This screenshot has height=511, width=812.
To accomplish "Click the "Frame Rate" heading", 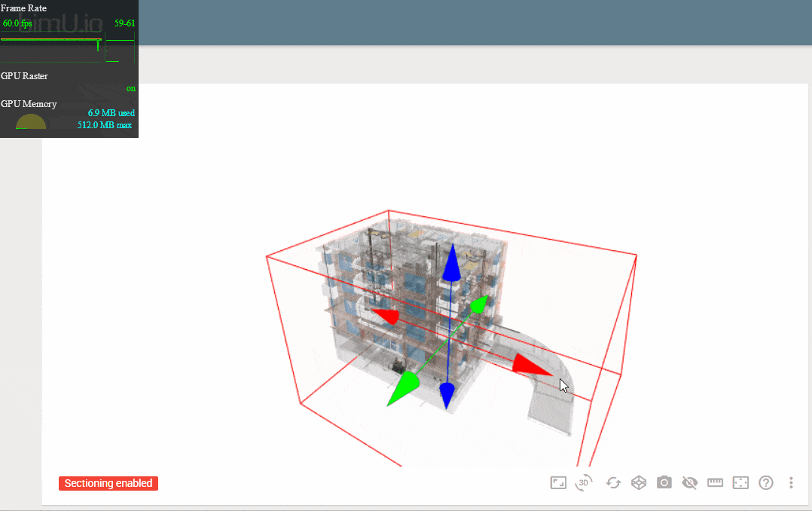I will 24,8.
